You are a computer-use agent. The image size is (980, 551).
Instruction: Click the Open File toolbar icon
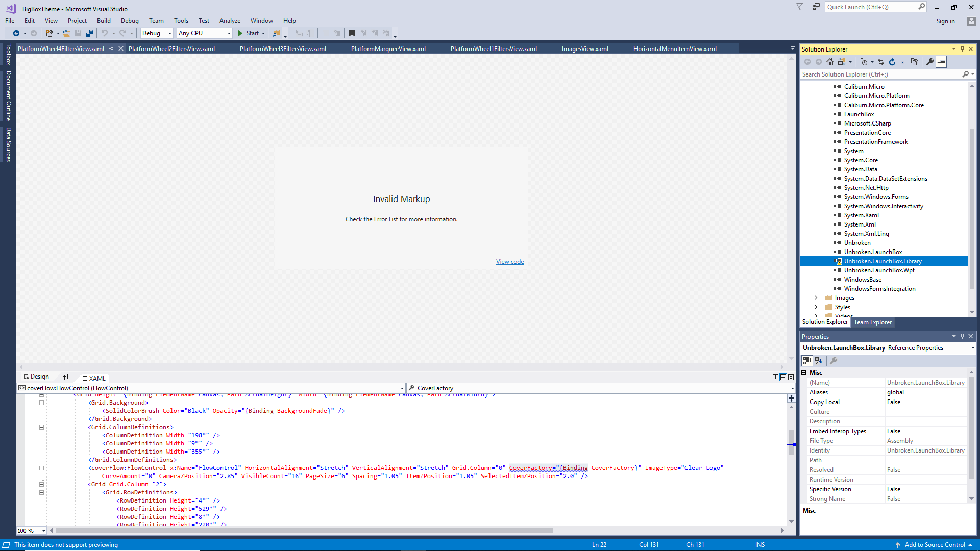(x=66, y=33)
